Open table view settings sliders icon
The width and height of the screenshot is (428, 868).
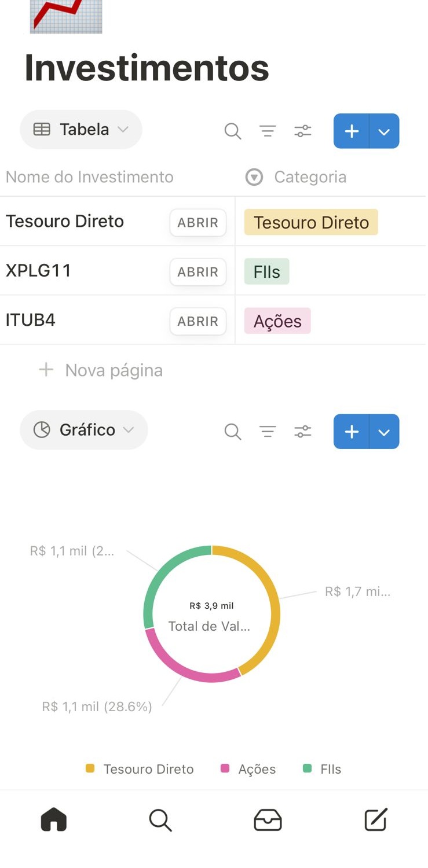pyautogui.click(x=303, y=131)
